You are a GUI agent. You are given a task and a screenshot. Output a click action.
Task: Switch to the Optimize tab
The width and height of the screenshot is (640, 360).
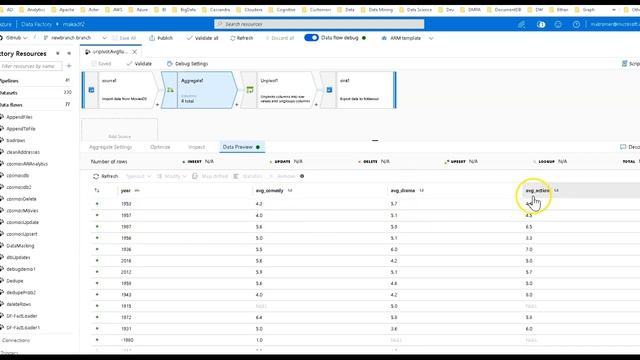(x=160, y=147)
